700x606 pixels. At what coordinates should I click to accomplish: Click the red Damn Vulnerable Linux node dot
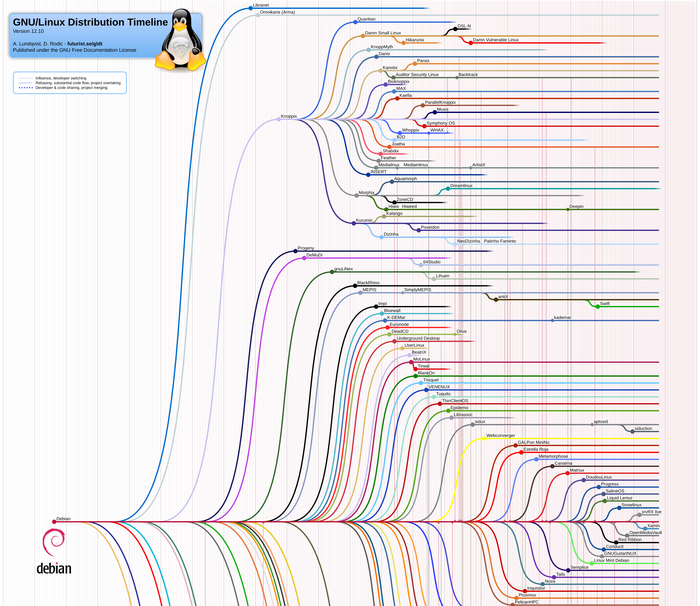pyautogui.click(x=470, y=43)
